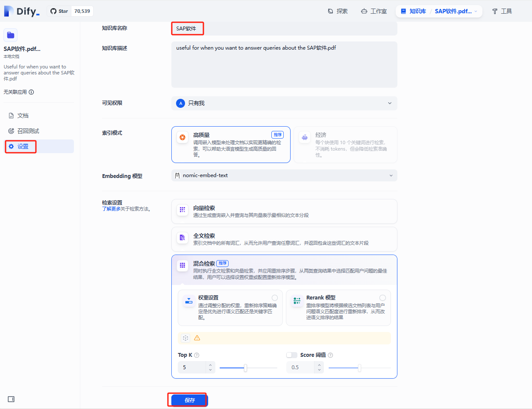Select the 高质量 index mode card
The image size is (532, 409).
(x=231, y=145)
